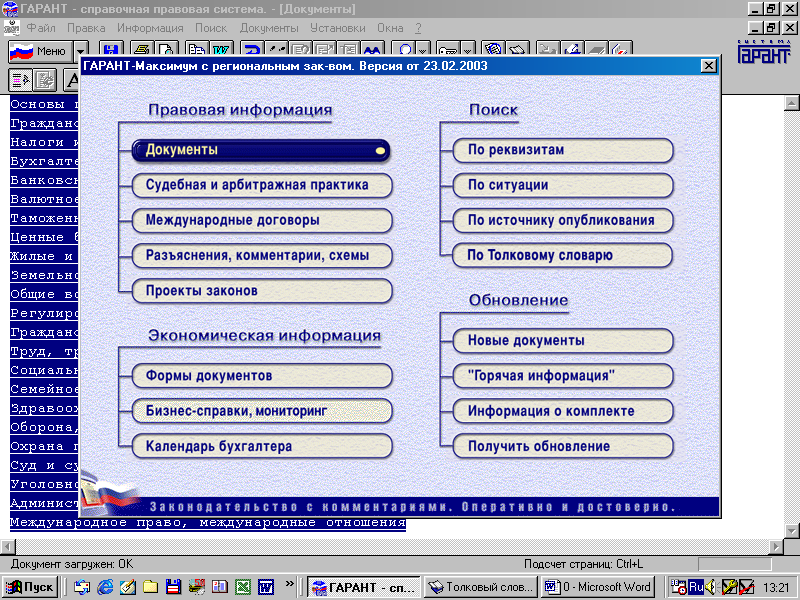Open Новые документы
Viewport: 800px width, 600px height.
(x=563, y=341)
